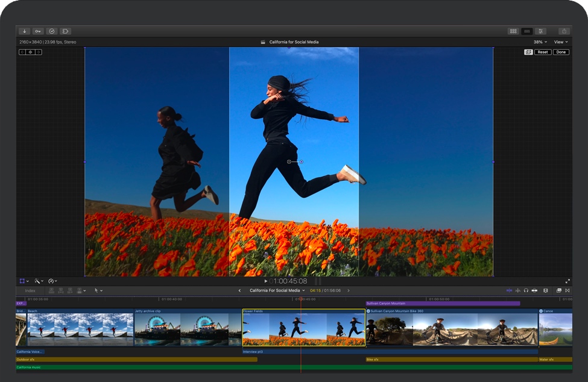
Task: Open the inspector sliders icon
Action: [541, 31]
